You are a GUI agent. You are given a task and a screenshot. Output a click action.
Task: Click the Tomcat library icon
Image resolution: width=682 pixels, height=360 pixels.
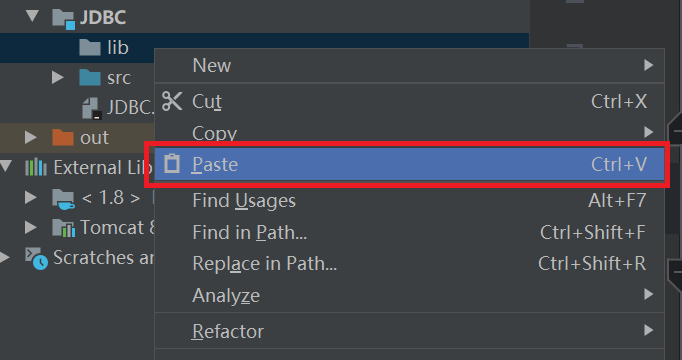coord(64,228)
